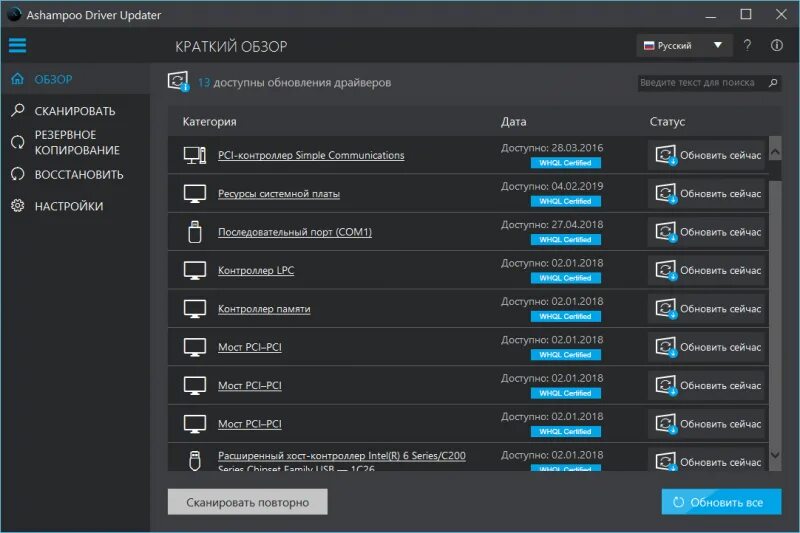Image resolution: width=800 pixels, height=533 pixels.
Task: Click date text Доступно: 27.04.2018
Action: click(552, 224)
